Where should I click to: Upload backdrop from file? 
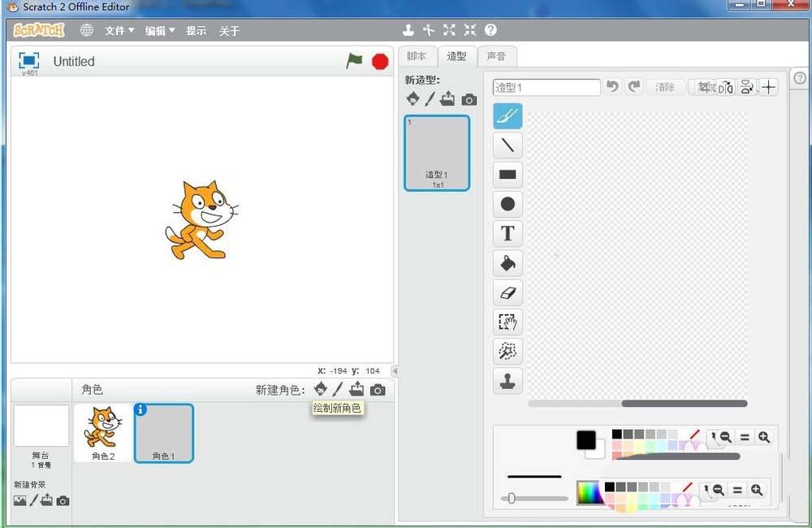[x=46, y=500]
